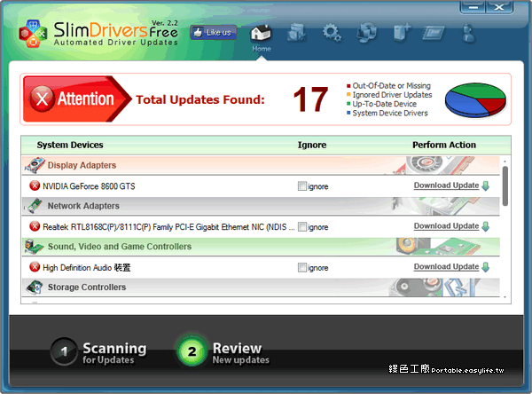
Task: Click the Like us thumbs-up button
Action: pyautogui.click(x=213, y=33)
